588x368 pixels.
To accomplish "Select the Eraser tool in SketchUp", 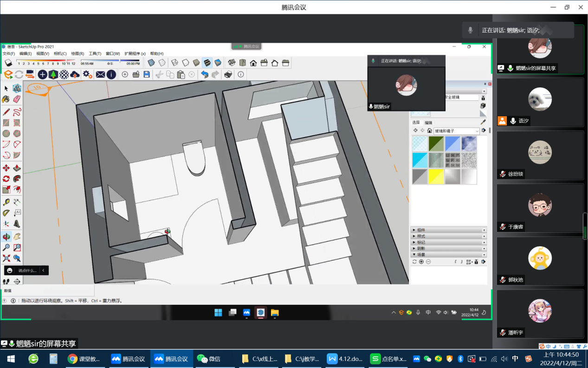I will click(17, 99).
